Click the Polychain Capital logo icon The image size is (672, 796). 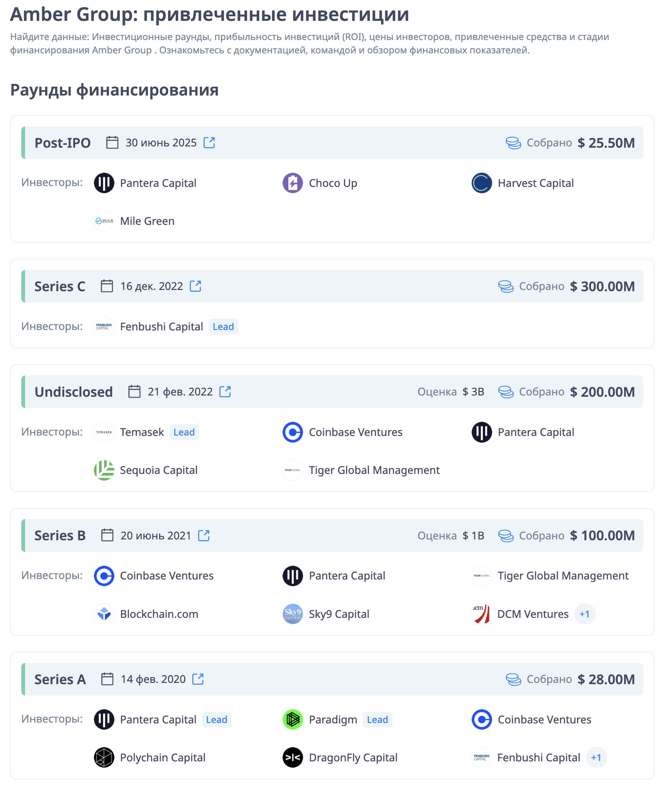point(104,758)
